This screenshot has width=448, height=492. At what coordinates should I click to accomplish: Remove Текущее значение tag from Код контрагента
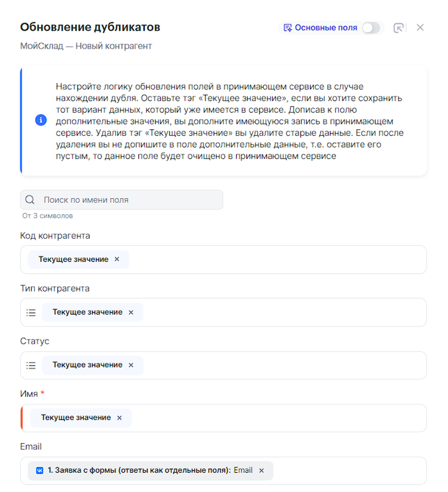pos(117,259)
